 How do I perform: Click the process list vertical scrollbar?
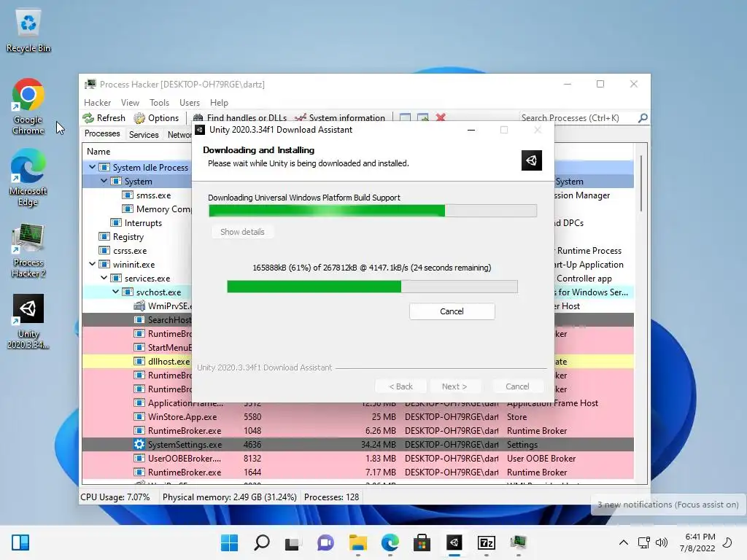(641, 184)
